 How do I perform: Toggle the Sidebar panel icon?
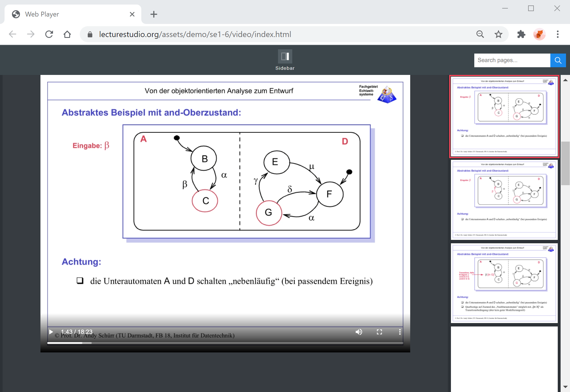285,56
